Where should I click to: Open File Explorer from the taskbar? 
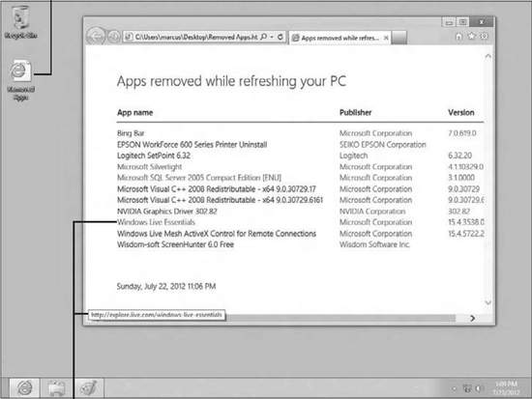point(56,387)
